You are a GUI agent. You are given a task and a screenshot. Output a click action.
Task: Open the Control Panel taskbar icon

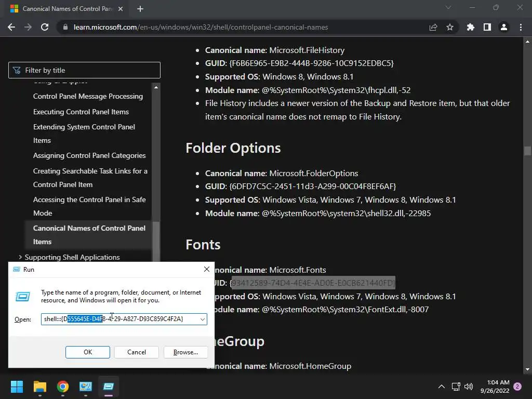click(x=86, y=387)
